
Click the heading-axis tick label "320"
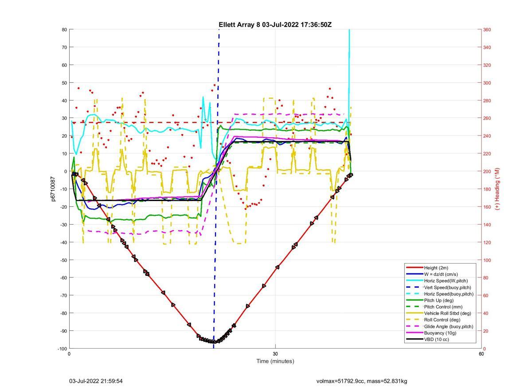coord(487,65)
